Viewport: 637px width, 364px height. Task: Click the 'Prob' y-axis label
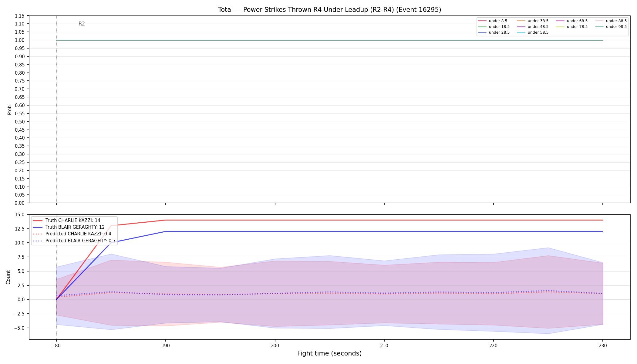pyautogui.click(x=9, y=110)
